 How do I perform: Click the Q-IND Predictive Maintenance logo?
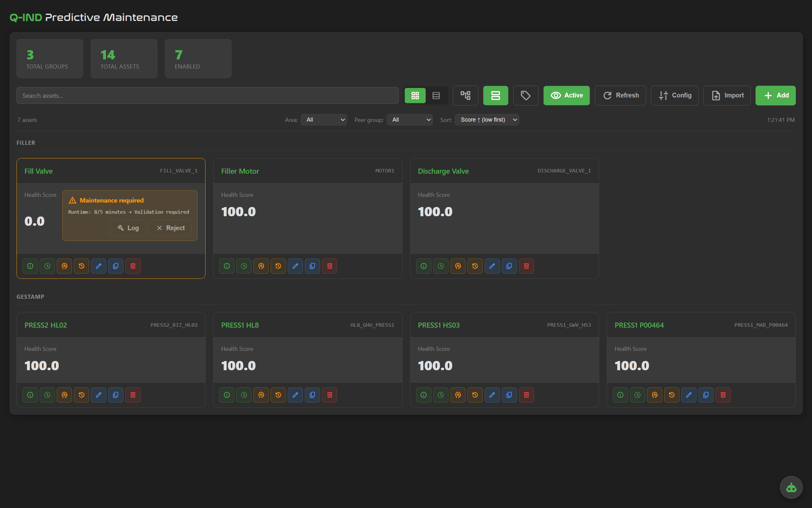coord(94,17)
